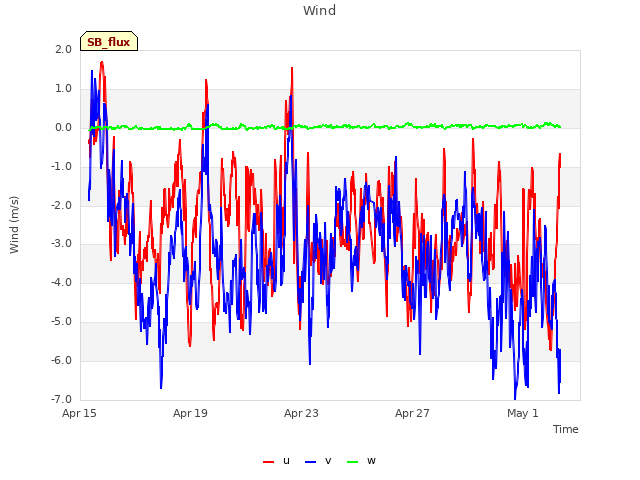Image resolution: width=640 pixels, height=480 pixels.
Task: Click the 'Apr 15' x-axis tick
Action: (79, 413)
